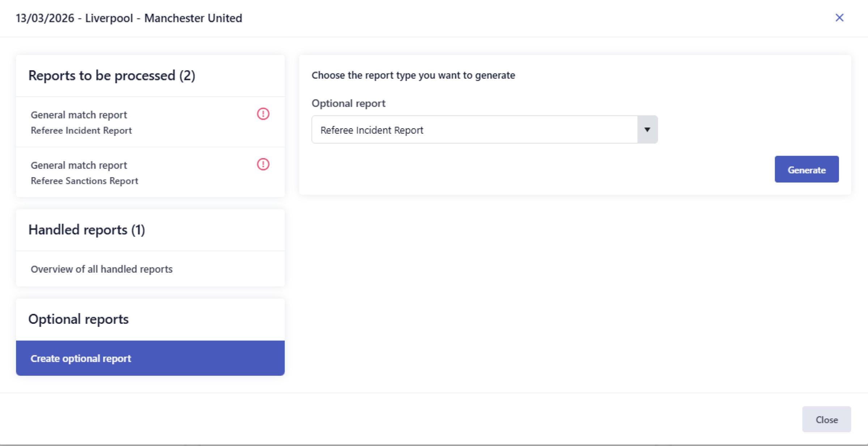Close the dialog using the X icon

pos(839,18)
